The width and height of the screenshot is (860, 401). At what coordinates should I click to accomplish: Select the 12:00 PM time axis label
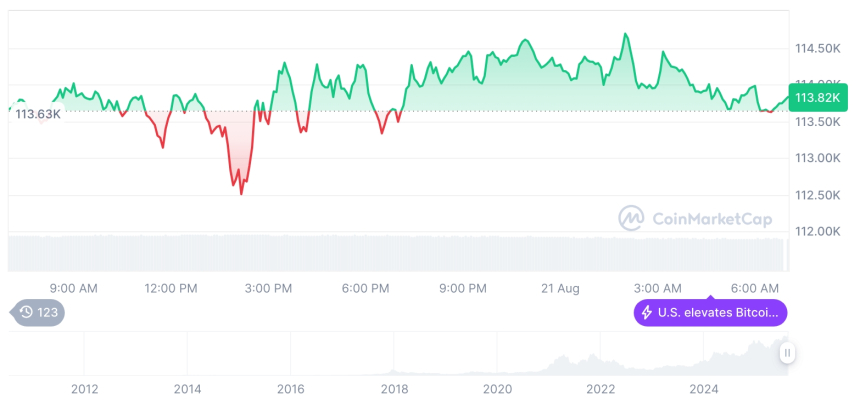click(x=171, y=288)
